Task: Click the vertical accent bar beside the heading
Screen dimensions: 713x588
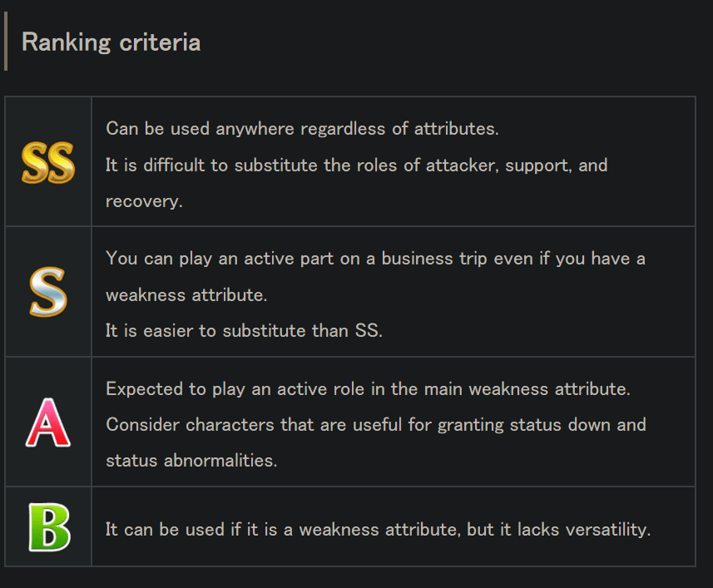Action: (x=6, y=42)
